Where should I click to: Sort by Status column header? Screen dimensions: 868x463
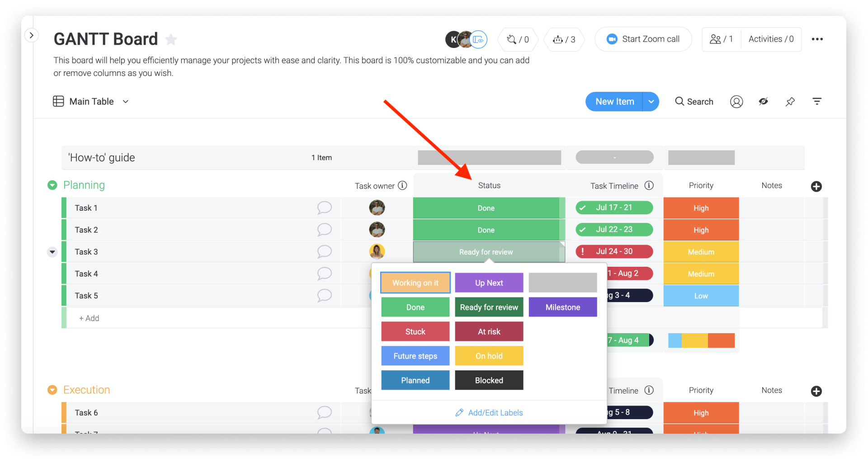[x=489, y=185]
